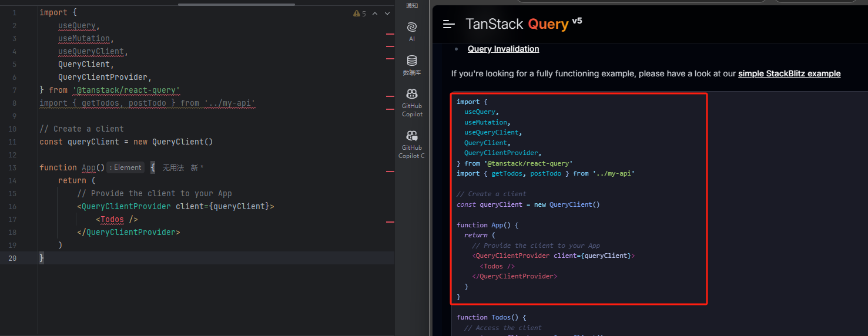This screenshot has width=868, height=336.
Task: Jump to previous highlighted error with up arrow
Action: coord(375,14)
